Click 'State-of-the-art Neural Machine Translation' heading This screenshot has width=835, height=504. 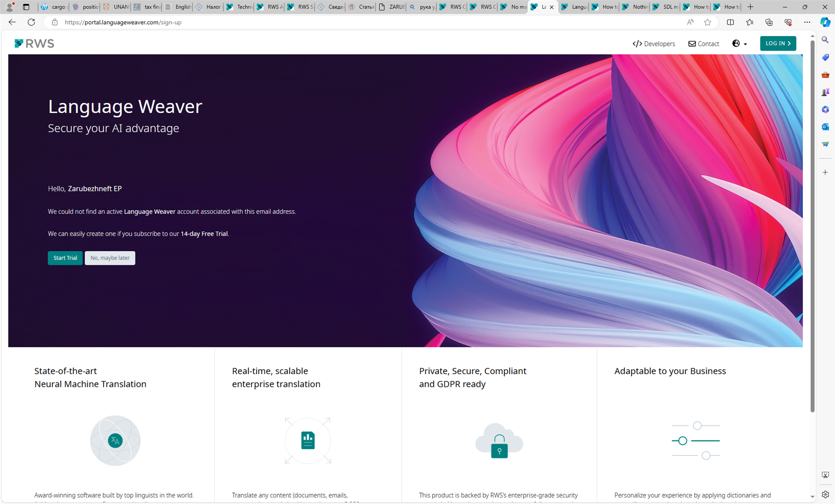(90, 377)
